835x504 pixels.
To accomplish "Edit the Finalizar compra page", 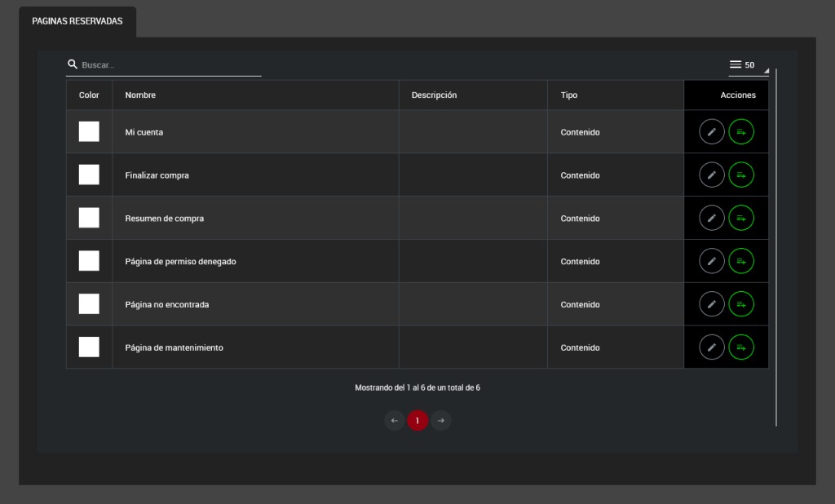I will click(711, 175).
